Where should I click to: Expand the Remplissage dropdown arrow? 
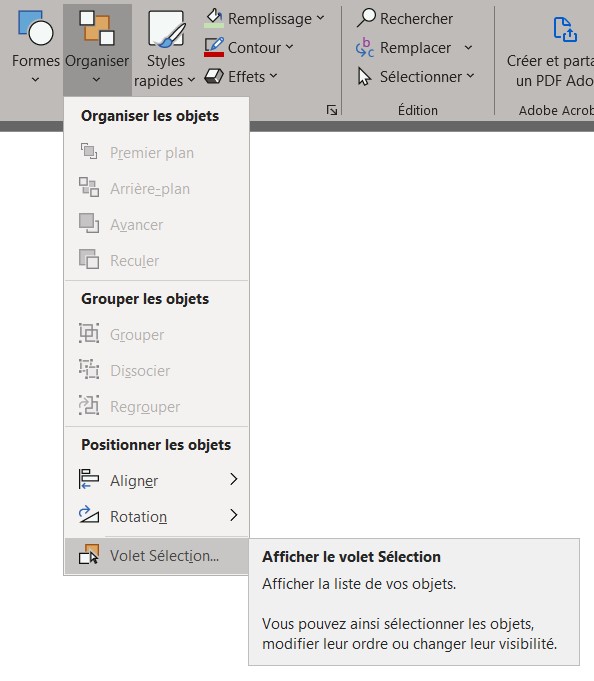[320, 18]
